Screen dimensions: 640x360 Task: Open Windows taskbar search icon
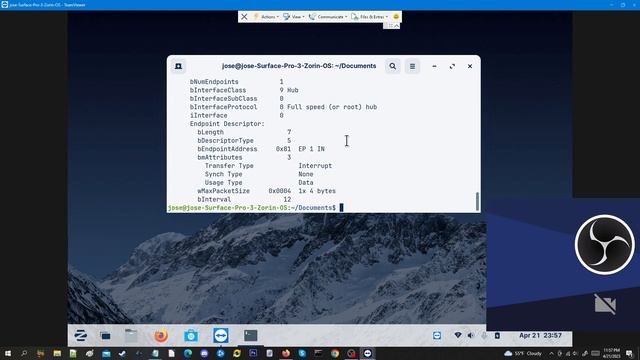pos(24,353)
